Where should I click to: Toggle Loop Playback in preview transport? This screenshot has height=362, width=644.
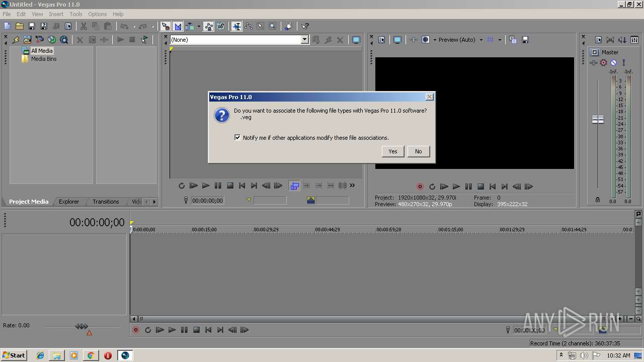point(432,187)
